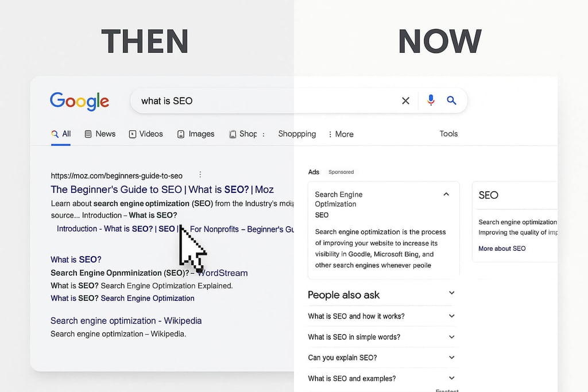This screenshot has width=588, height=392.
Task: Click the News tab icon
Action: coord(88,134)
